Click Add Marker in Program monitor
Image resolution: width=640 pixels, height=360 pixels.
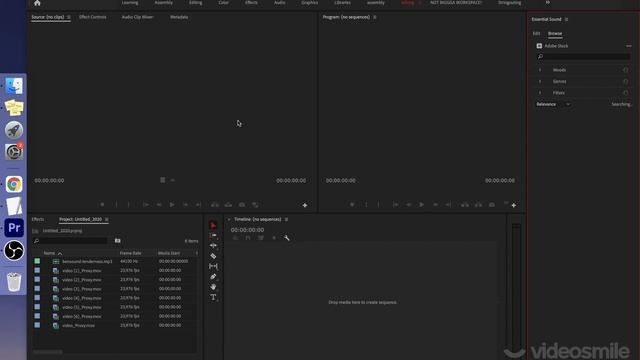point(352,204)
